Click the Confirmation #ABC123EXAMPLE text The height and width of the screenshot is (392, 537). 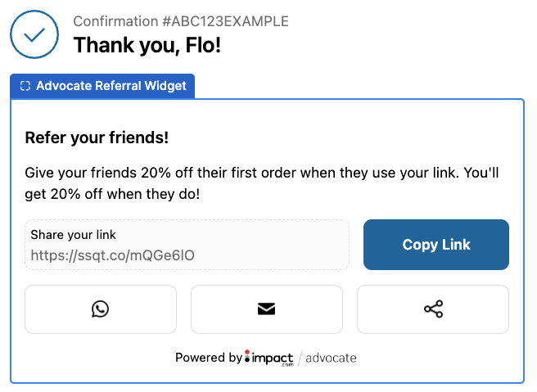(181, 21)
